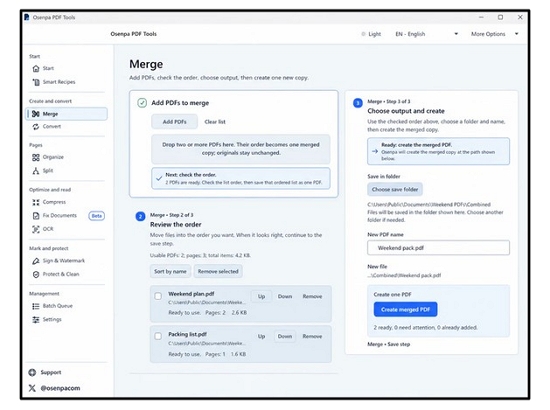550x410 pixels.
Task: Go to Smart Recipes menu label
Action: pos(59,82)
